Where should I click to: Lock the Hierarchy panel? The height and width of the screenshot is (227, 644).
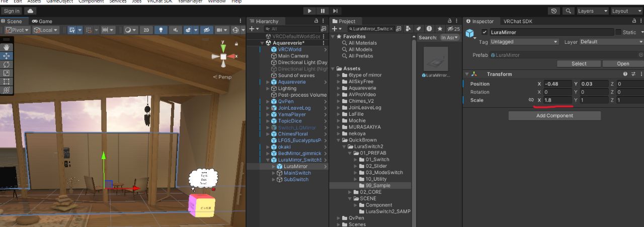pyautogui.click(x=316, y=21)
